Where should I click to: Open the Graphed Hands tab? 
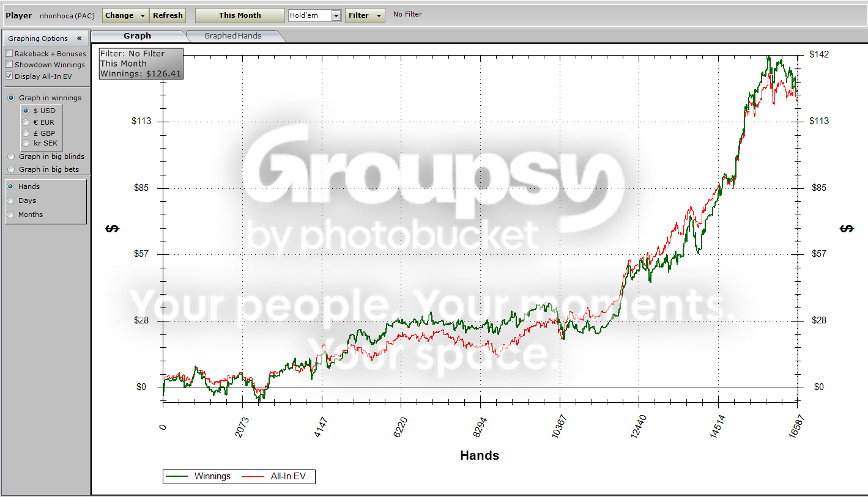point(233,36)
